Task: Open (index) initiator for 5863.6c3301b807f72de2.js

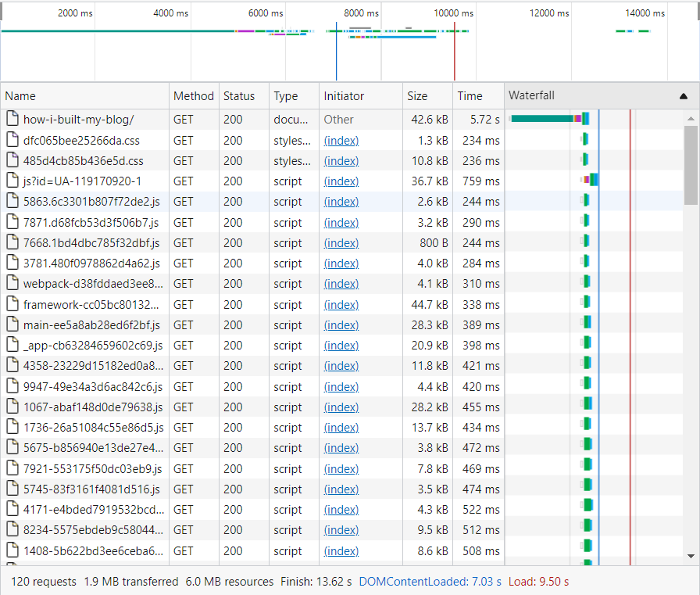Action: coord(341,202)
